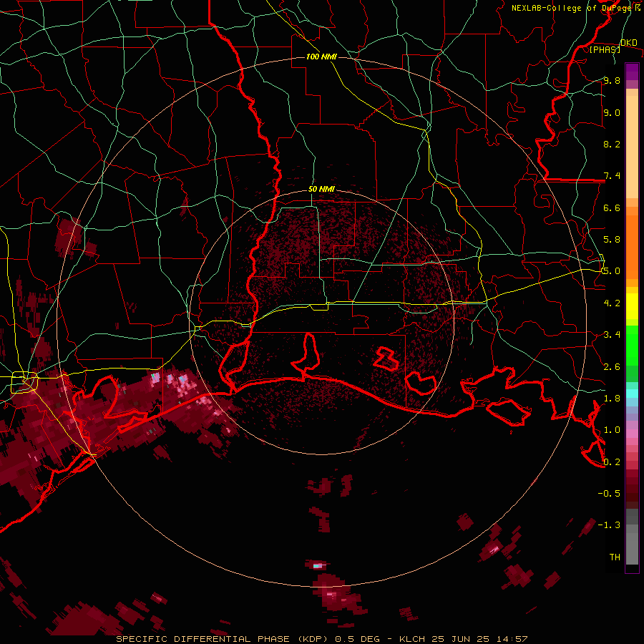Click the 3.4 value on the color scale

click(x=612, y=335)
